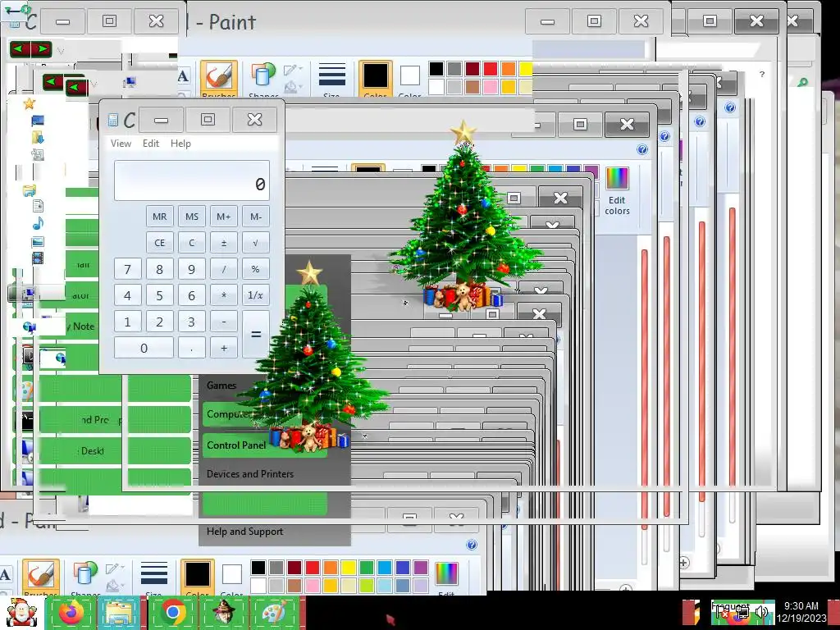Select Color 1 black box in top Paint
Screen dimensions: 840x630
tap(375, 79)
